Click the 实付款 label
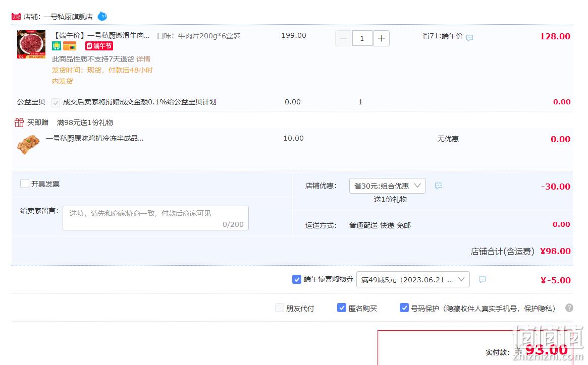 pos(498,352)
